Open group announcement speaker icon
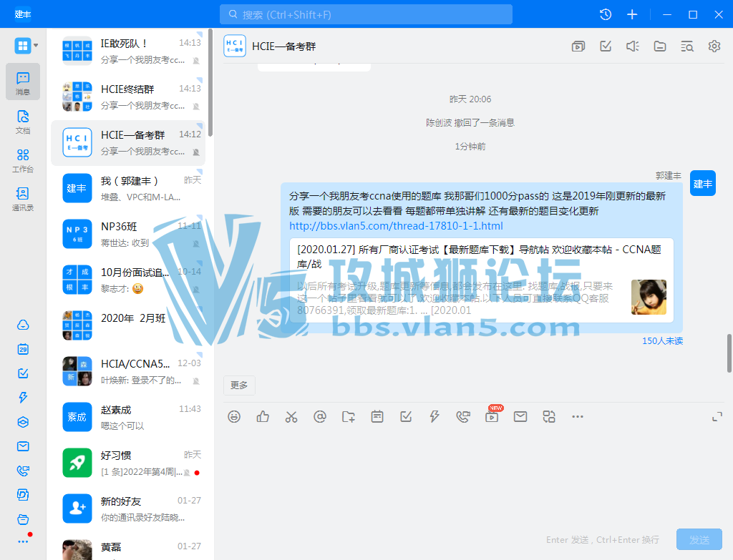This screenshot has height=560, width=733. [632, 46]
